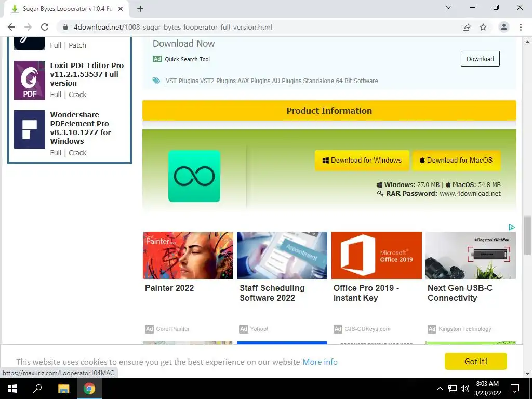This screenshot has width=532, height=399.
Task: Open 64 Bit Software tag
Action: (x=357, y=81)
